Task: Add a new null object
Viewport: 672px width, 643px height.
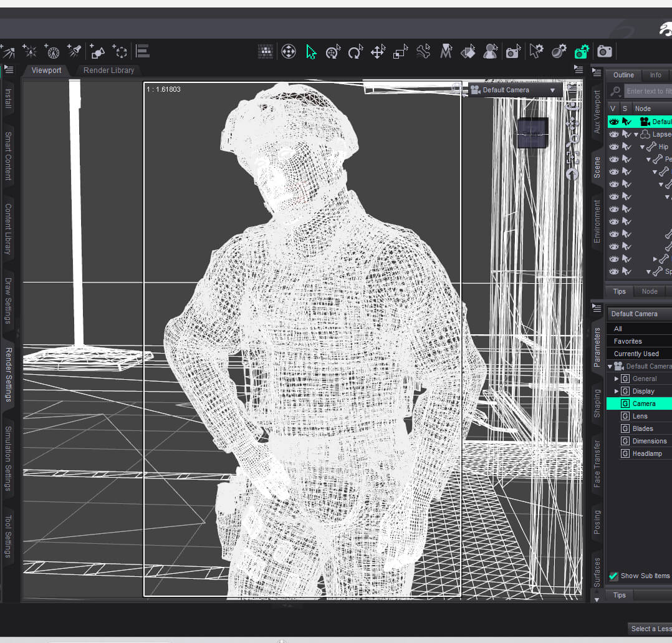Action: tap(120, 51)
